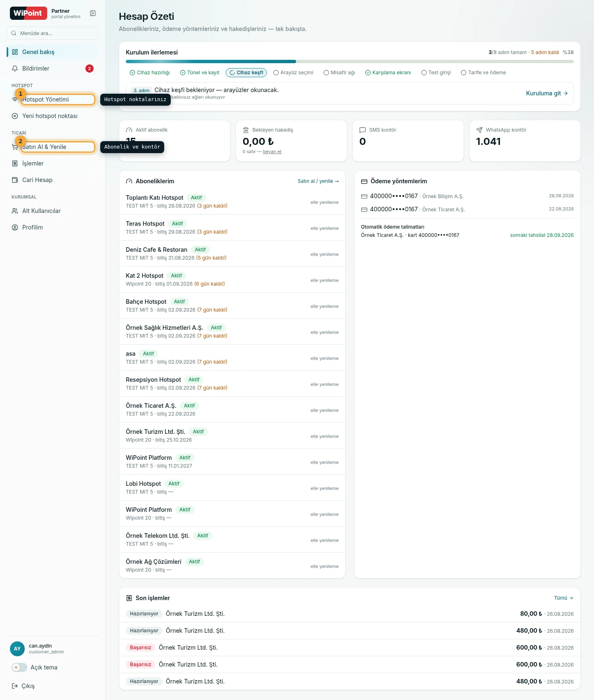The width and height of the screenshot is (594, 700).
Task: Click the paper plane icon in WhatsApp kontör card
Action: [x=479, y=130]
